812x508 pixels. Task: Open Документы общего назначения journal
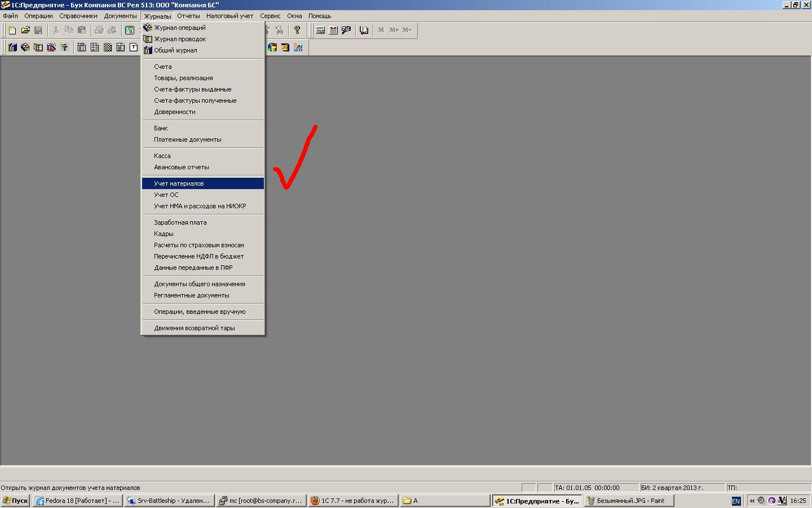coord(203,284)
